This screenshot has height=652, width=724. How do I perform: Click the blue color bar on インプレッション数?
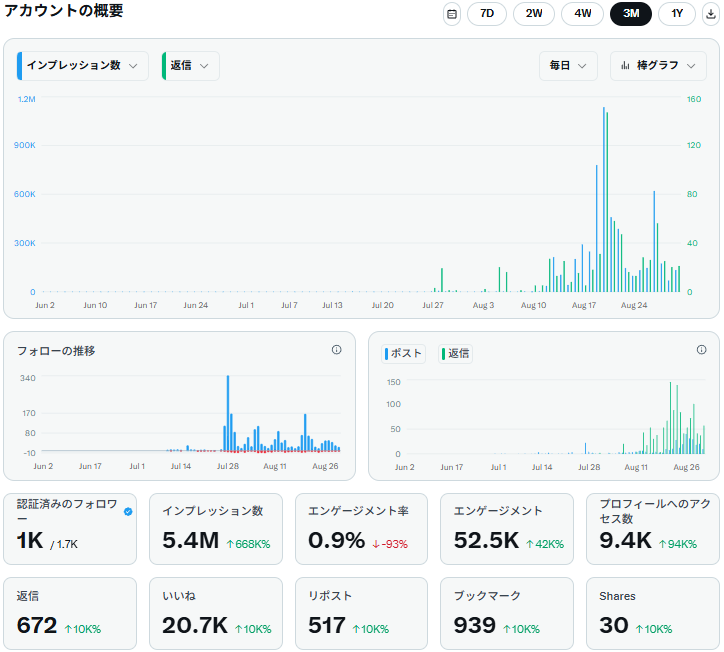point(20,66)
